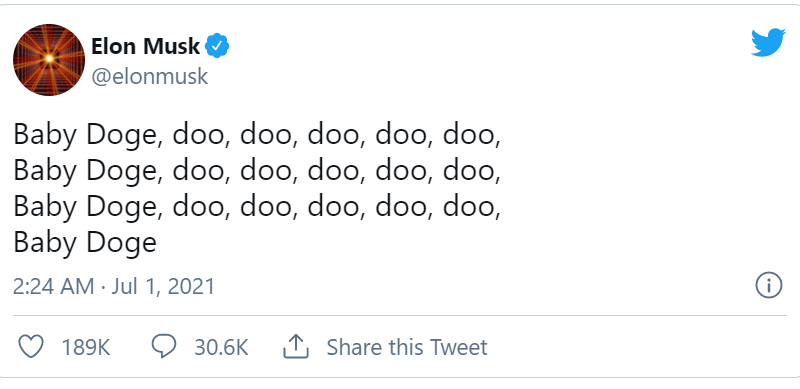Click the Elon Musk display name
This screenshot has height=389, width=800.
pyautogui.click(x=145, y=46)
